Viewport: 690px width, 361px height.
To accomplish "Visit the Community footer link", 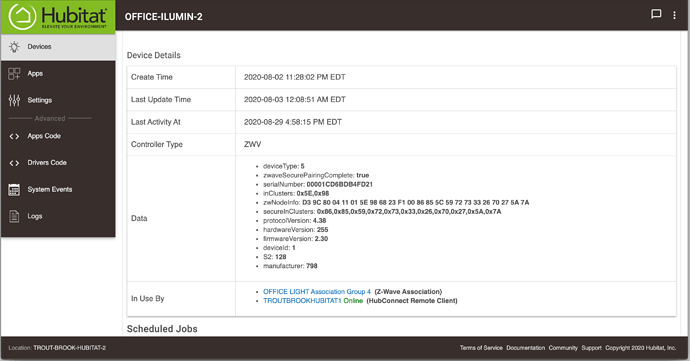I will 563,348.
